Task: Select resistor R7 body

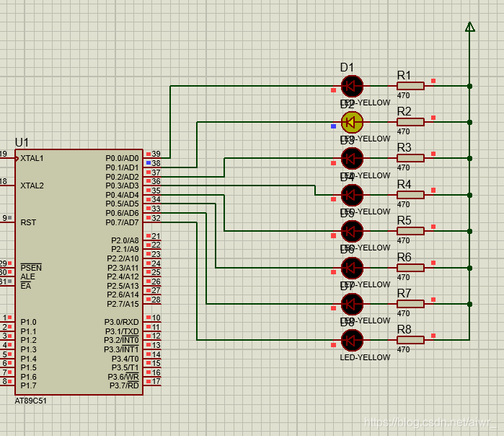Action: tap(410, 304)
